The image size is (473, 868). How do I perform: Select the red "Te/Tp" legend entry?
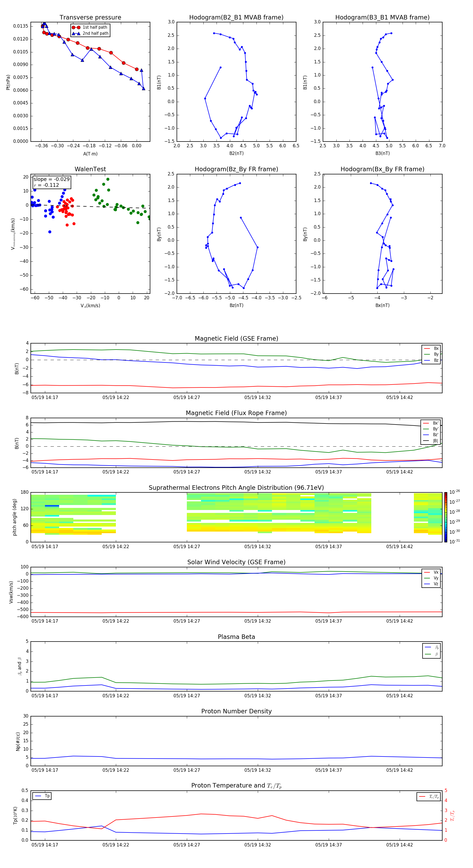(429, 796)
